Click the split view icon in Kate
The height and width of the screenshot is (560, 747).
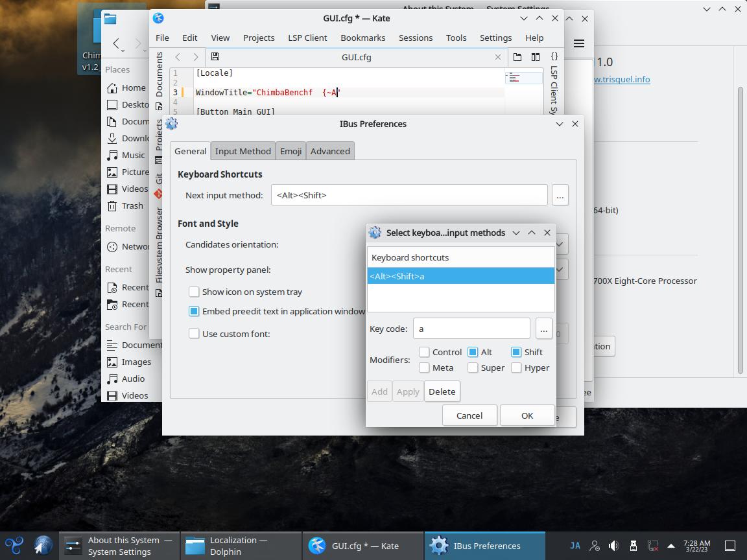[536, 57]
